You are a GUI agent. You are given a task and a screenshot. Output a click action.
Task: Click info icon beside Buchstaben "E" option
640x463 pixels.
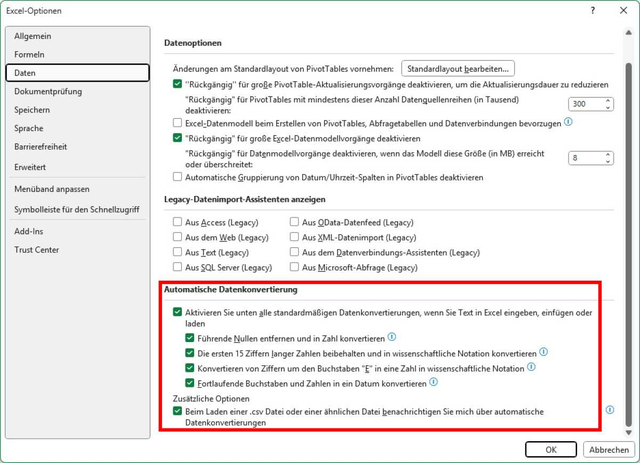point(531,367)
